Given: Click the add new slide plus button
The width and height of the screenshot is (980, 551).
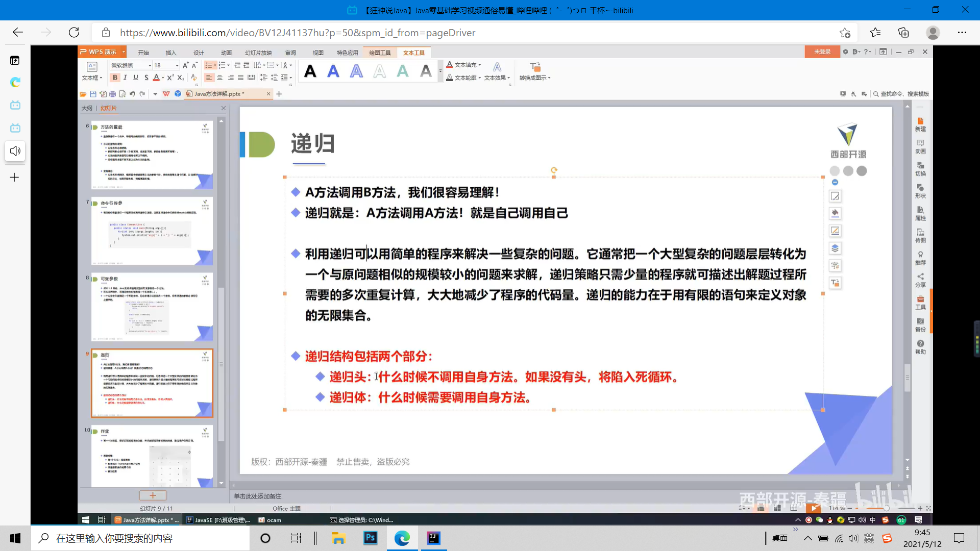Looking at the screenshot, I should coord(153,495).
